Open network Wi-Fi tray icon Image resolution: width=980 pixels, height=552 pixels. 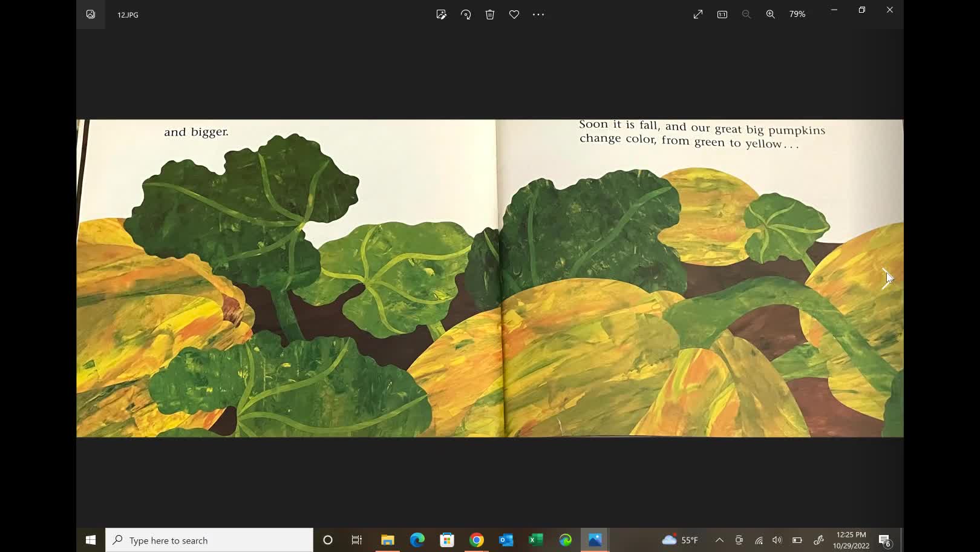[759, 540]
